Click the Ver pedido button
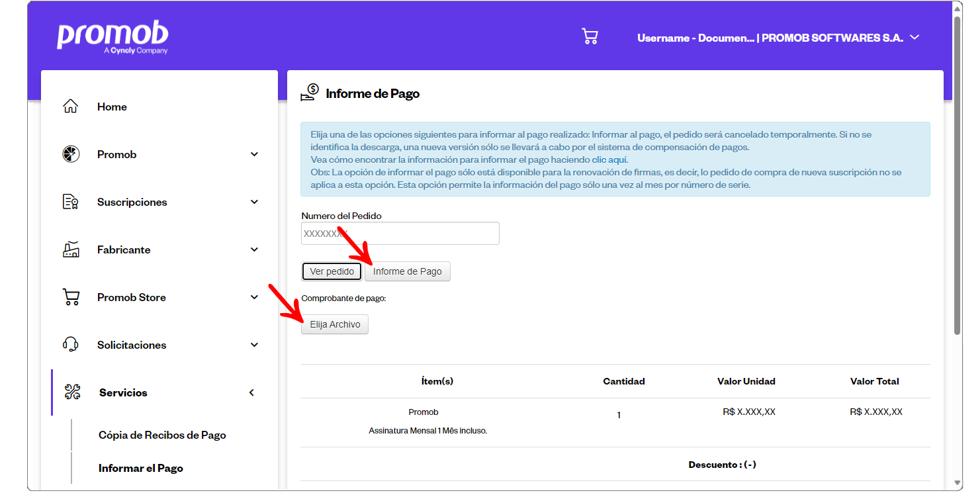980x499 pixels. pyautogui.click(x=332, y=271)
